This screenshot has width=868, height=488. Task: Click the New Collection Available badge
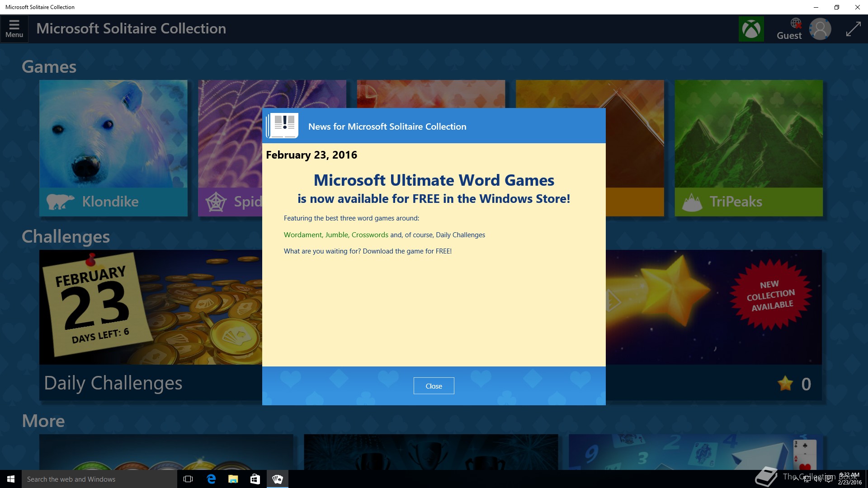coord(770,296)
